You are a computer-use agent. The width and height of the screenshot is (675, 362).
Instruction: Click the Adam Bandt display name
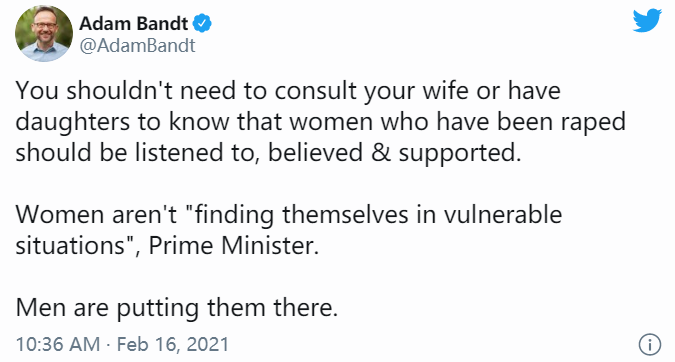134,23
